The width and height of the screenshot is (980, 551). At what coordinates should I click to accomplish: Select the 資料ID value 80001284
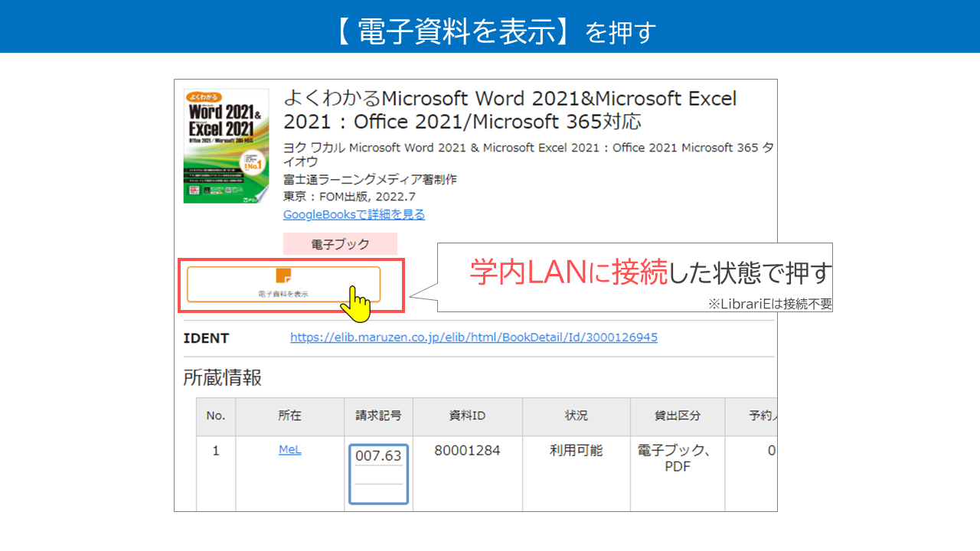(467, 451)
